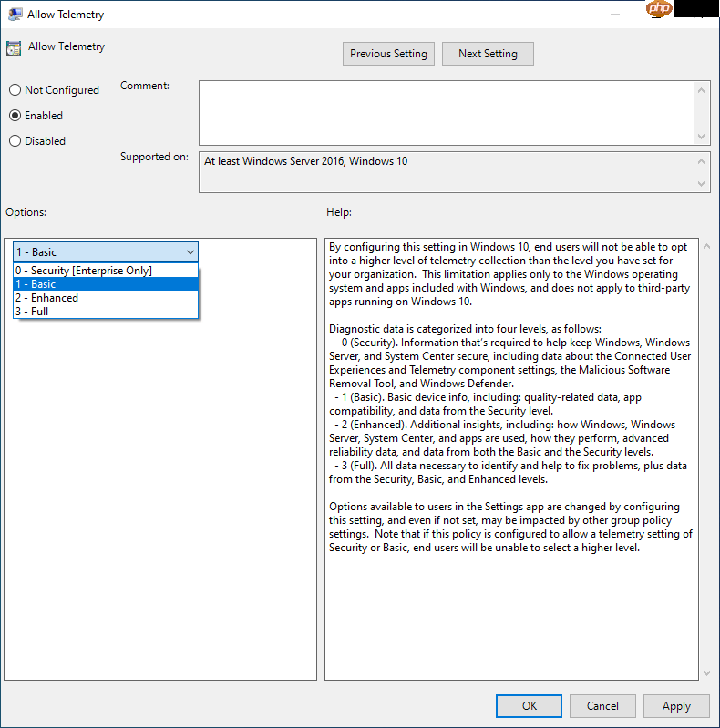Click the 'At least Windows Server 2016, Windows 10' text
This screenshot has height=728, width=720.
coord(305,161)
